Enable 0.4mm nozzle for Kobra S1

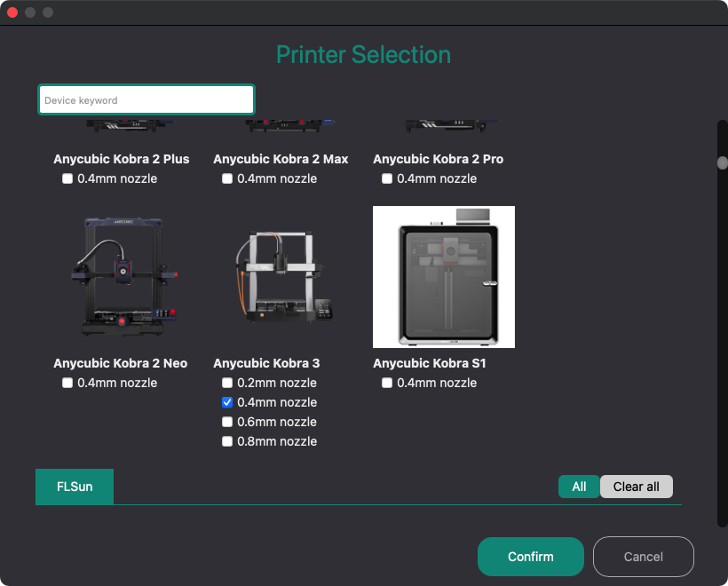pos(387,383)
